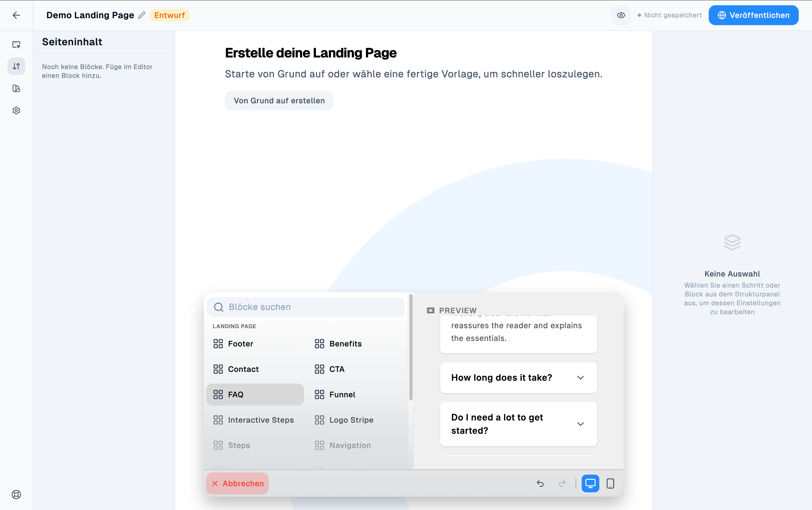Screen dimensions: 812x510
Task: Click the Entwurf status badge
Action: tap(170, 15)
